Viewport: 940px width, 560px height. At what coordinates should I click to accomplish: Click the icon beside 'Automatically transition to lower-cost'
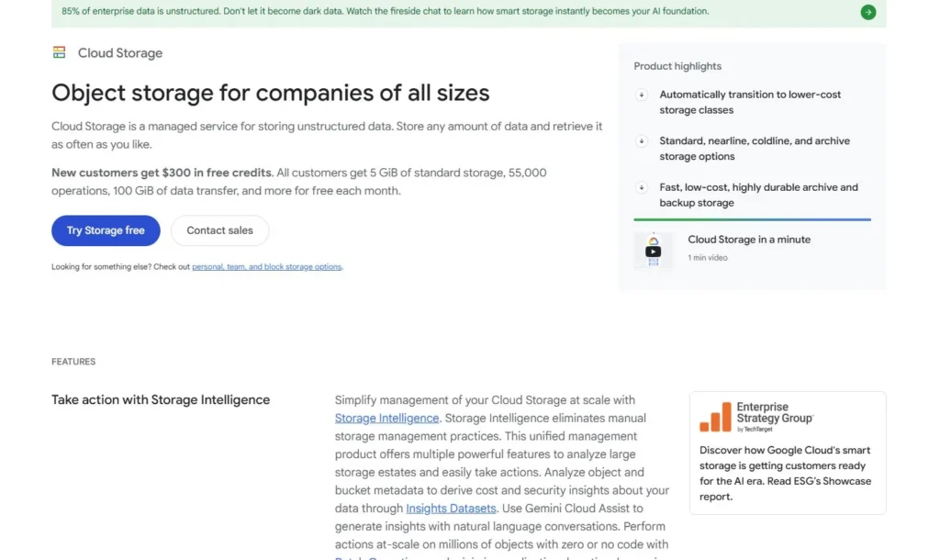642,95
